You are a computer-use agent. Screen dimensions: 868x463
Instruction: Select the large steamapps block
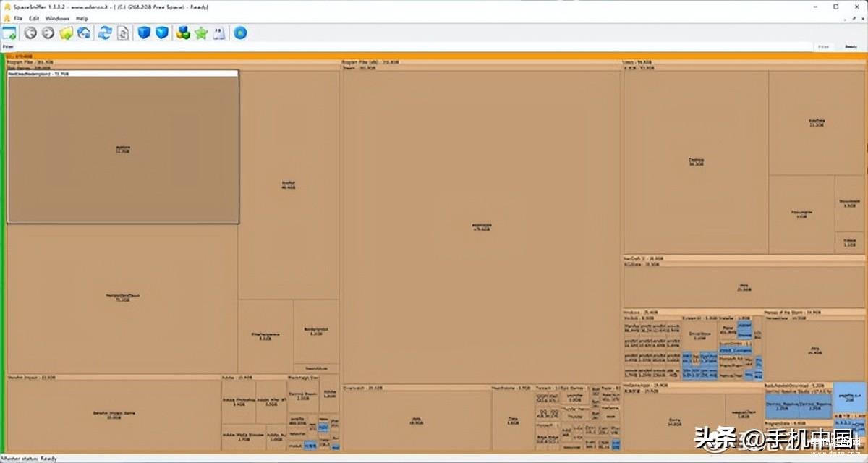point(482,226)
